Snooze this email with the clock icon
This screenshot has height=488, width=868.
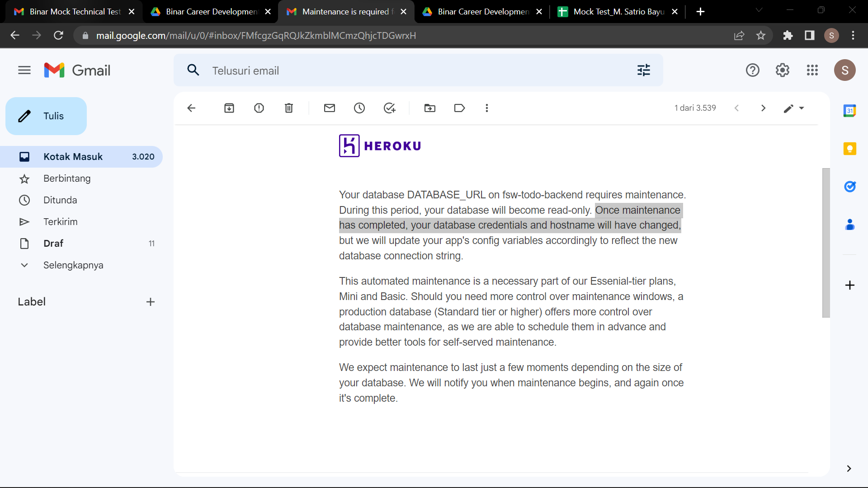pos(359,108)
